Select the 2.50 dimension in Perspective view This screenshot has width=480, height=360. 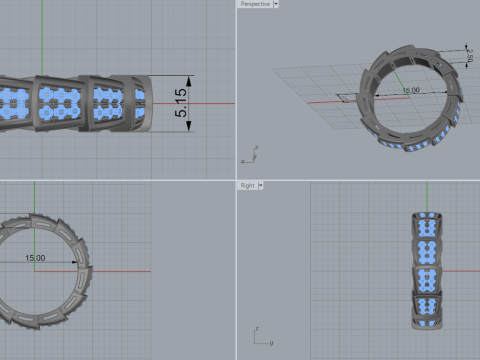(470, 55)
